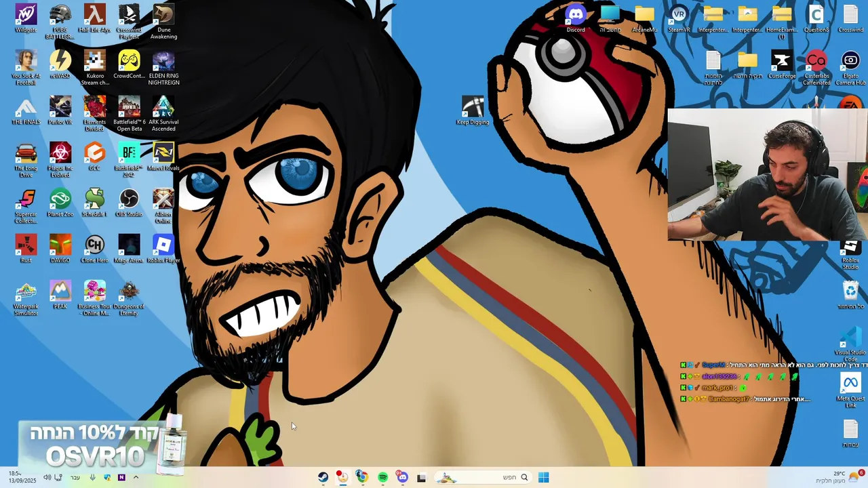Image resolution: width=868 pixels, height=488 pixels.
Task: Open Business Tour Online shortcut
Action: coord(94,298)
